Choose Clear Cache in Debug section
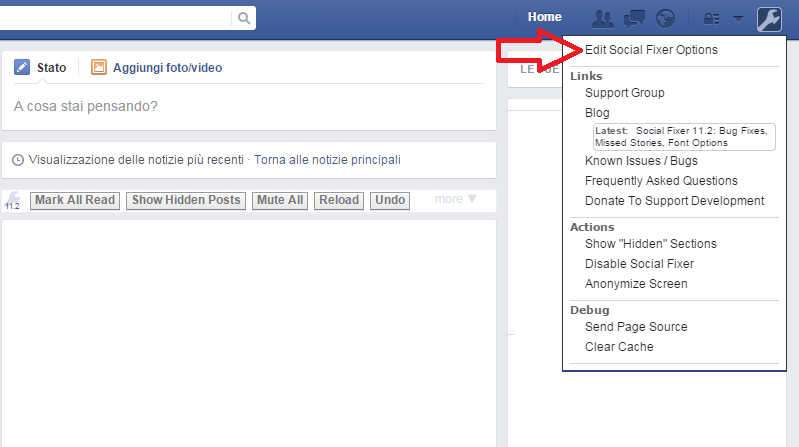799x447 pixels. click(619, 347)
